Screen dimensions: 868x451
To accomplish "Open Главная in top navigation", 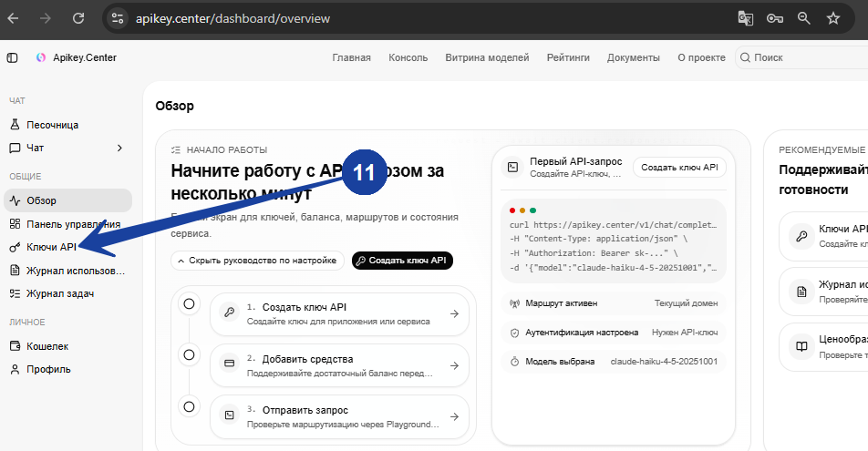I will [x=352, y=57].
